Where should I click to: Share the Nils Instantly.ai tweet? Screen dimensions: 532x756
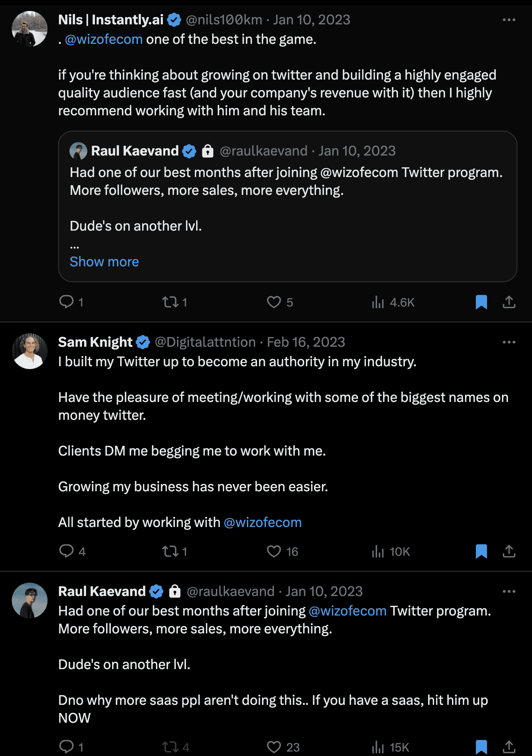[509, 302]
